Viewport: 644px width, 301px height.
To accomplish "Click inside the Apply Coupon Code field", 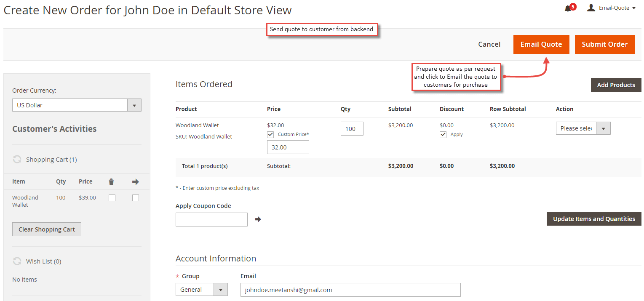I will pyautogui.click(x=211, y=219).
